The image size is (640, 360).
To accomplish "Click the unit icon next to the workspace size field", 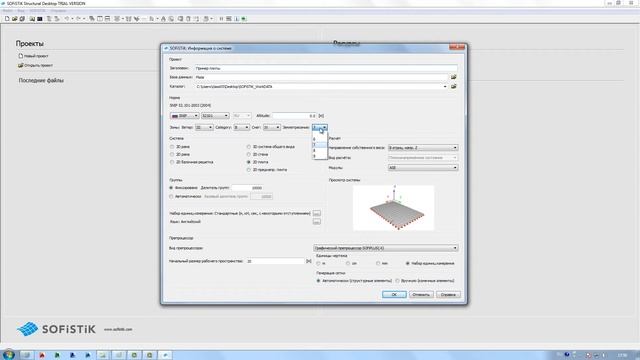I will (309, 261).
